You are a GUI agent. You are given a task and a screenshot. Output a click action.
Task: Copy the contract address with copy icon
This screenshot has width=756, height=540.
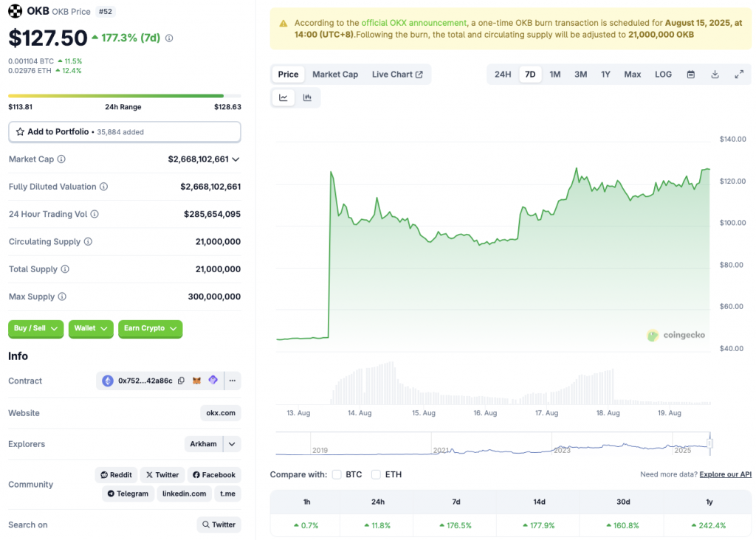pos(182,381)
